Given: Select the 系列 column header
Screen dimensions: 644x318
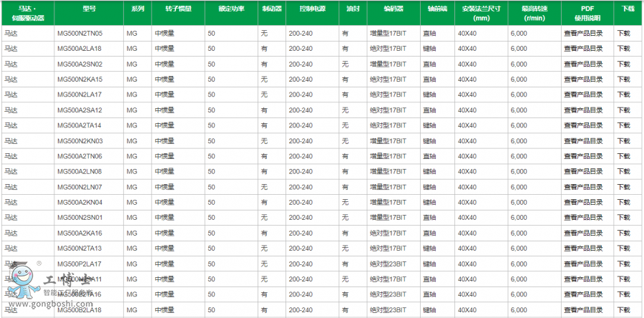Looking at the screenshot, I should click(x=137, y=13).
